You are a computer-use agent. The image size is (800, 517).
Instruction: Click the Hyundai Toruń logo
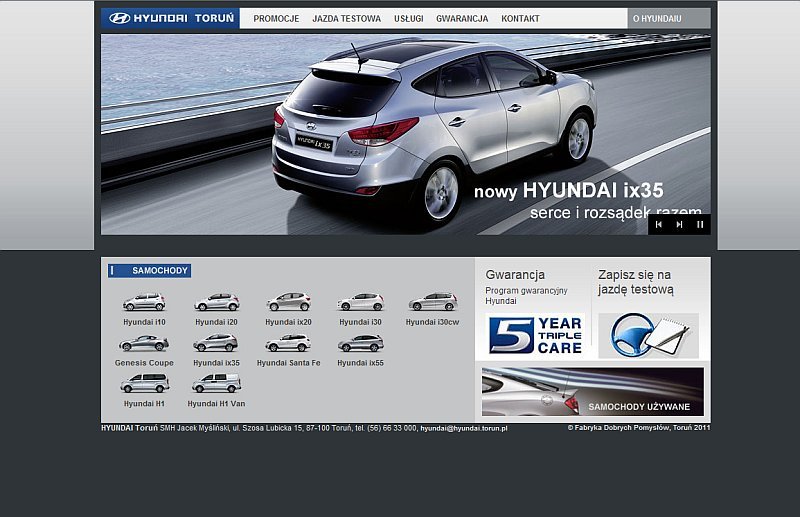170,18
